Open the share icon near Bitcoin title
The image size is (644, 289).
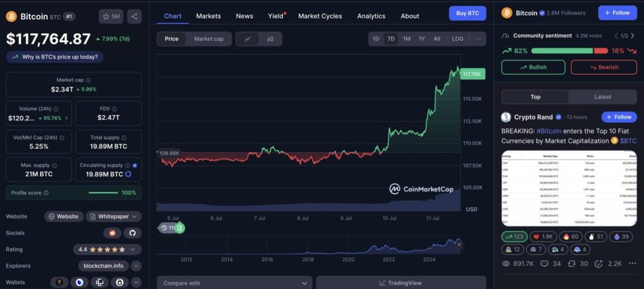[135, 16]
